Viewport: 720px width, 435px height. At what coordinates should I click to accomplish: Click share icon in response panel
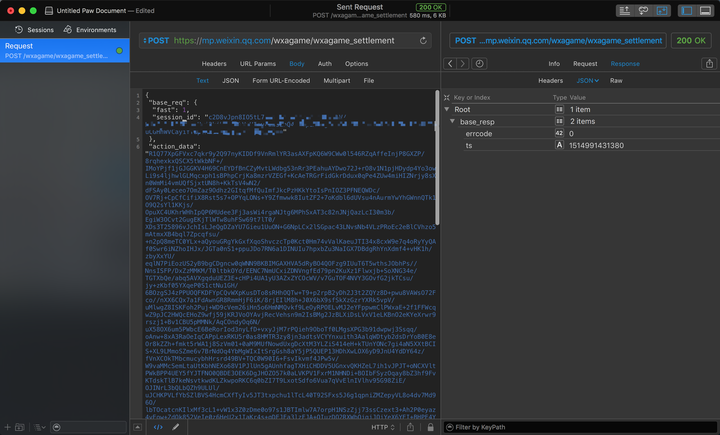tap(709, 63)
